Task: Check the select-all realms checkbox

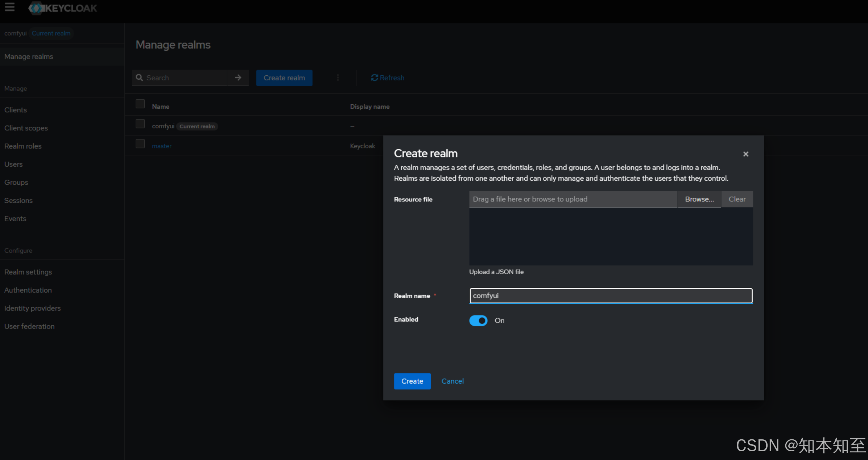Action: tap(140, 104)
